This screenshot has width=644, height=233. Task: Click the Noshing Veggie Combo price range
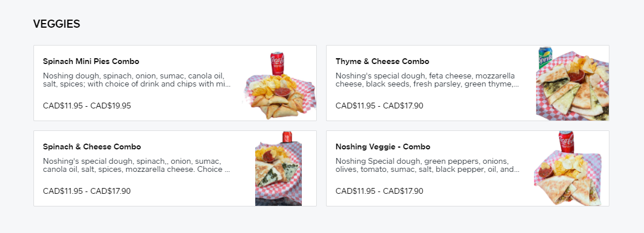pyautogui.click(x=379, y=191)
